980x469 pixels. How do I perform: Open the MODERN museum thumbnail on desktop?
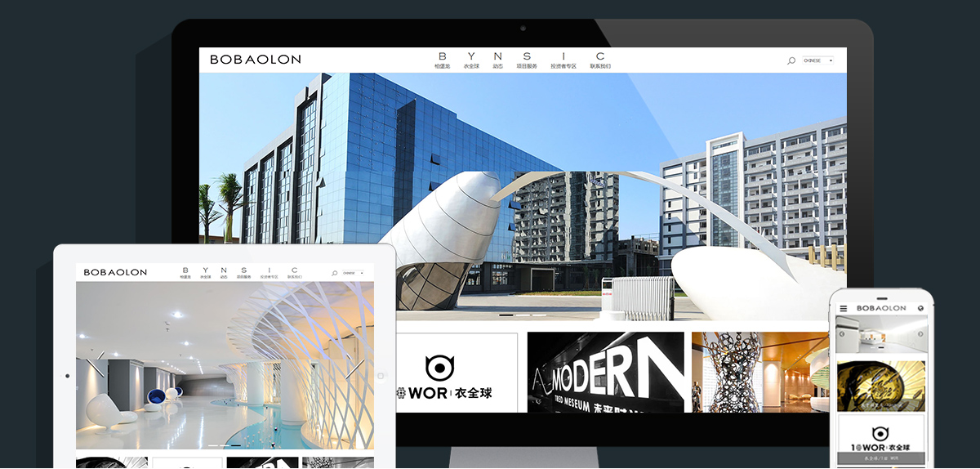[605, 372]
